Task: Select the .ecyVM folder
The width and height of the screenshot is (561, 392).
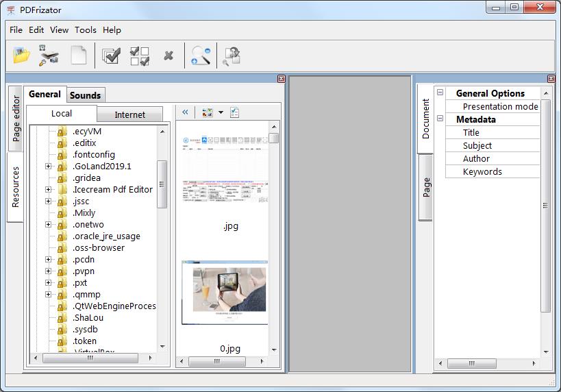Action: (87, 132)
